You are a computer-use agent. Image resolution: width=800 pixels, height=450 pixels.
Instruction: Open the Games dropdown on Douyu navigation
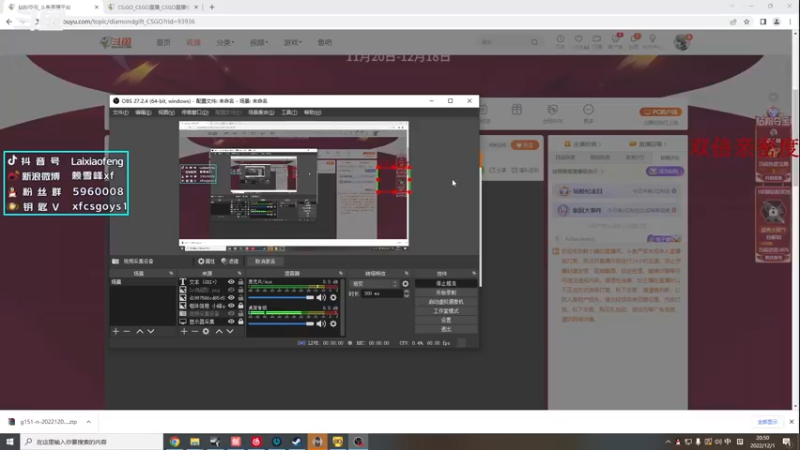coord(292,42)
